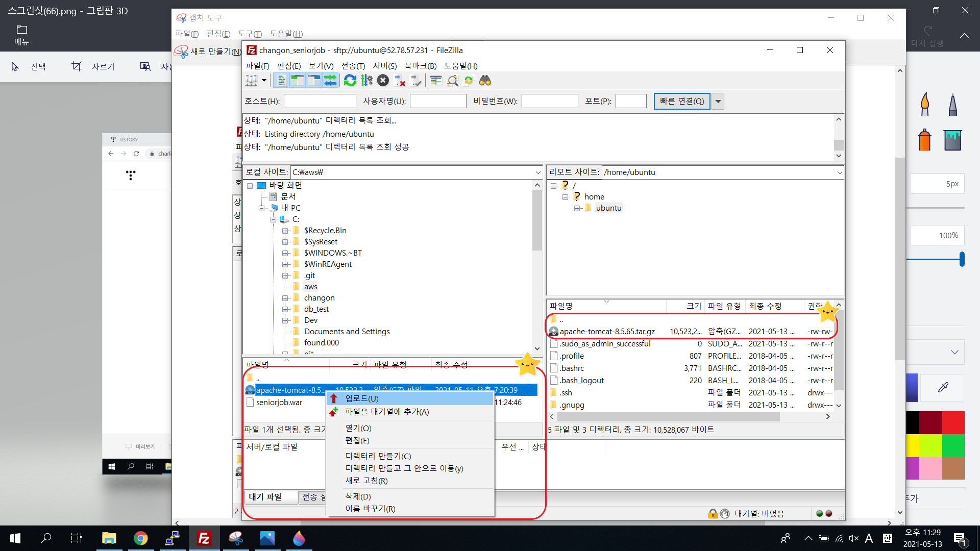Open the Server menu
980x551 pixels.
pyautogui.click(x=384, y=66)
